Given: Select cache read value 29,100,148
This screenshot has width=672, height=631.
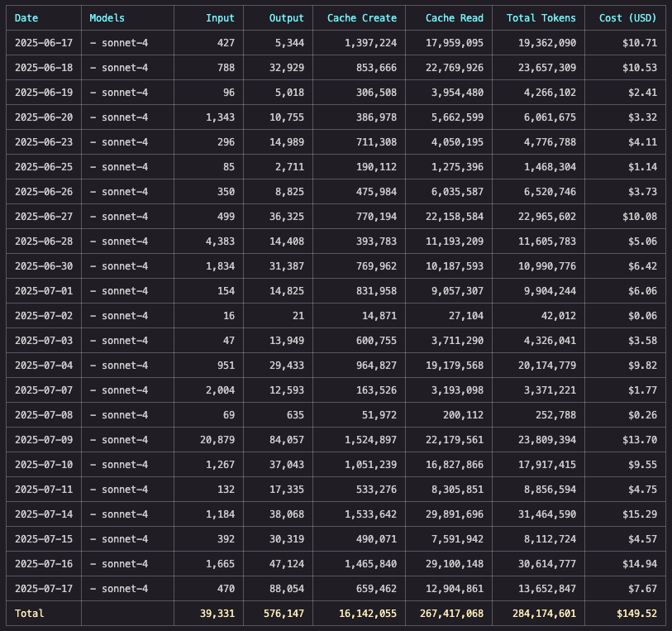Looking at the screenshot, I should [455, 565].
